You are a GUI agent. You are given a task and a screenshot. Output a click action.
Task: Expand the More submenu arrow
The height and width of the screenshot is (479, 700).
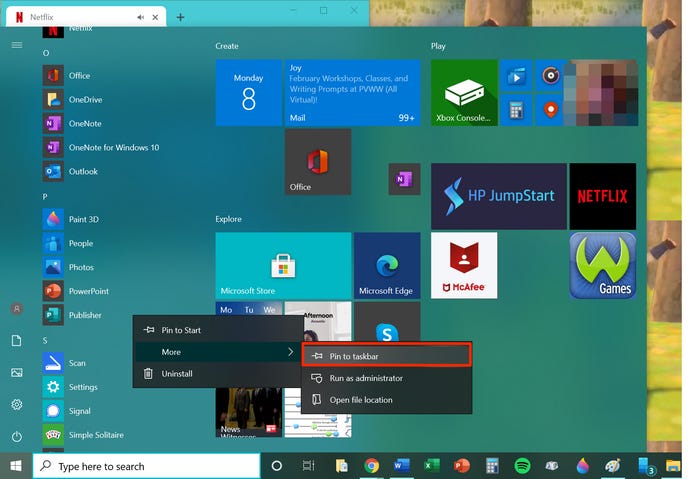[291, 352]
